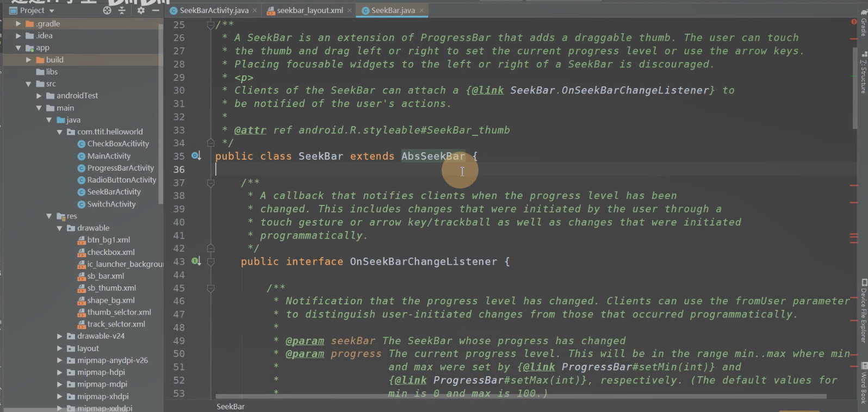The image size is (868, 412).
Task: Expand the drawable-v24 folder
Action: pos(59,336)
